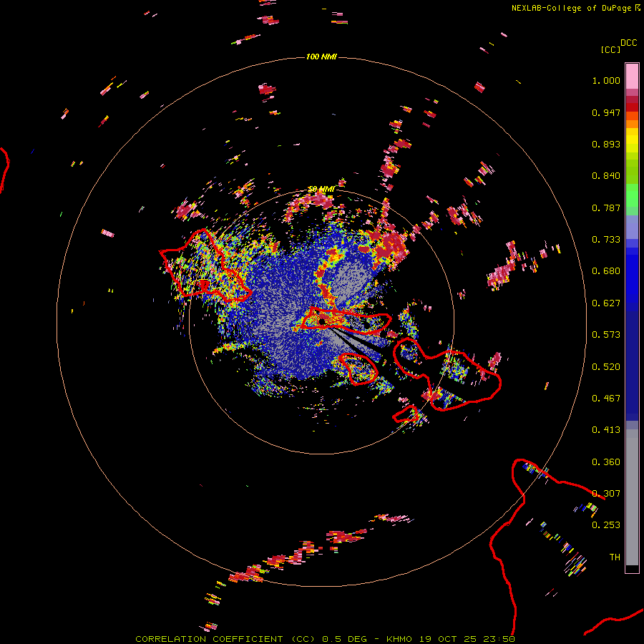Select the 0.680 legend value
Screen dimensions: 644x644
click(606, 271)
